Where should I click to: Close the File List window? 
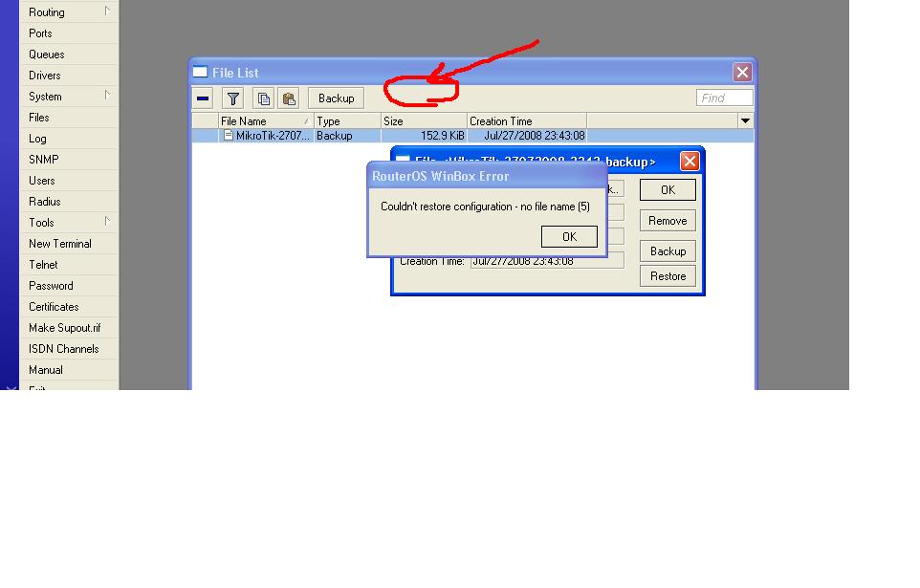coord(742,72)
